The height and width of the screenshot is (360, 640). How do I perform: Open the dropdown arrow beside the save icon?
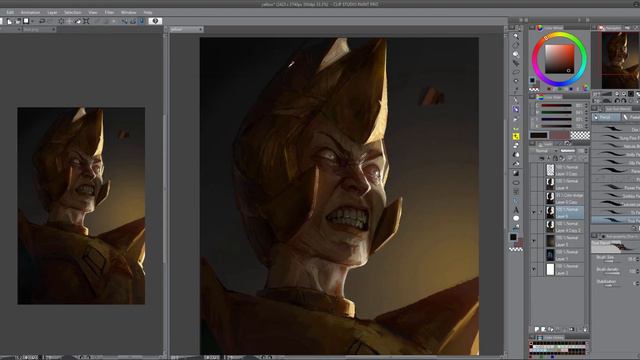[32, 21]
